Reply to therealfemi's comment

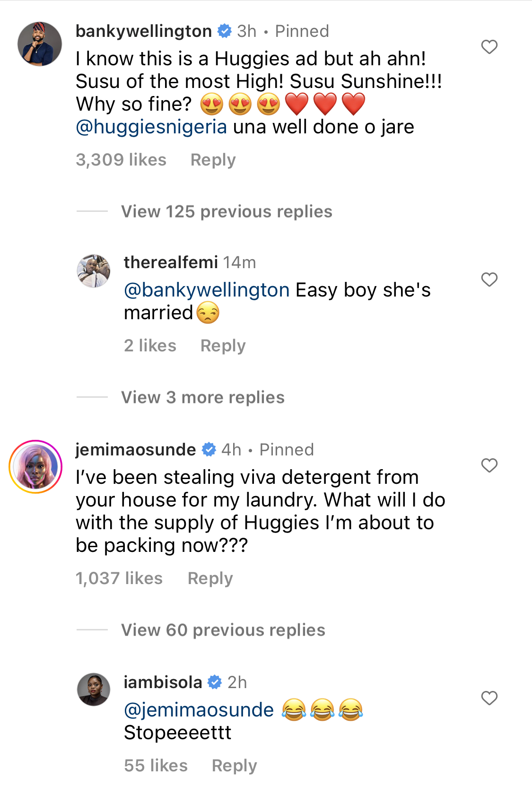pos(223,346)
